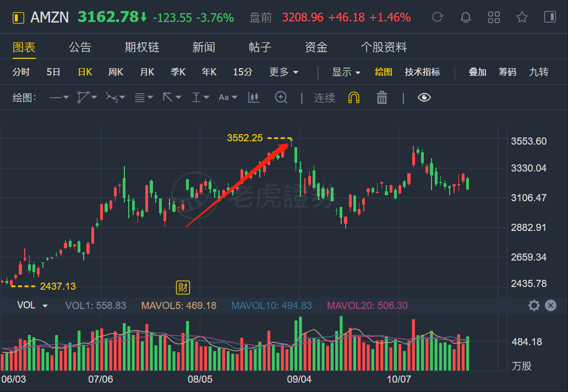This screenshot has height=392, width=568.
Task: Toggle the magnet snap mode
Action: click(x=354, y=97)
